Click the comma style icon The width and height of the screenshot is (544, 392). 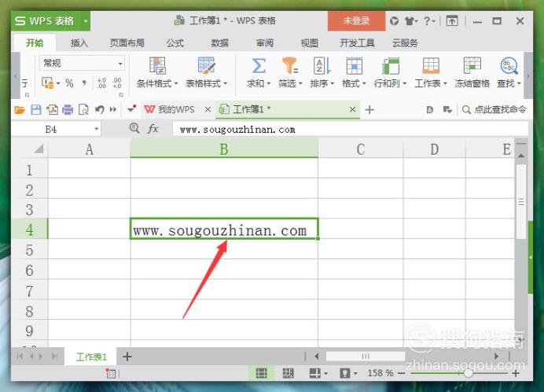84,83
